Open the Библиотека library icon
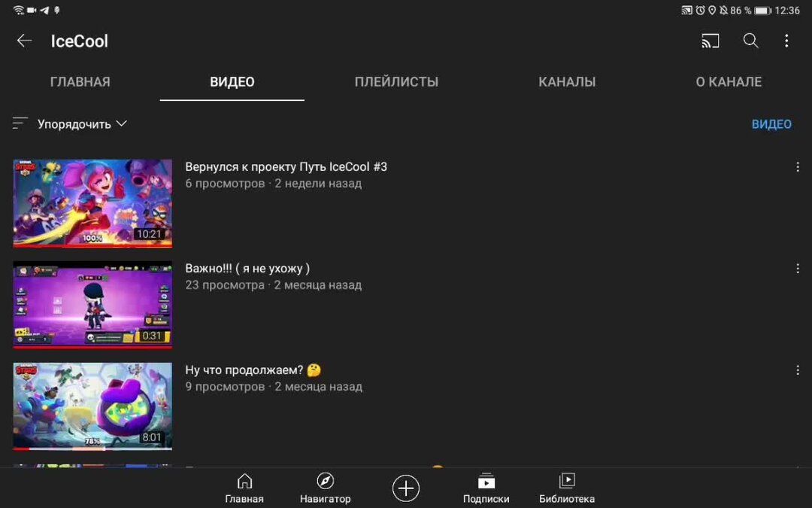 click(x=567, y=481)
